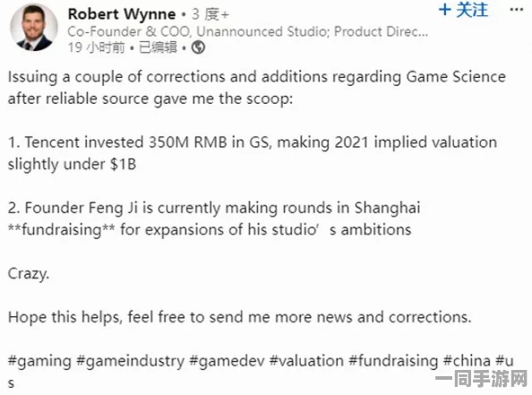Open the #fundraising hashtag

click(x=393, y=361)
